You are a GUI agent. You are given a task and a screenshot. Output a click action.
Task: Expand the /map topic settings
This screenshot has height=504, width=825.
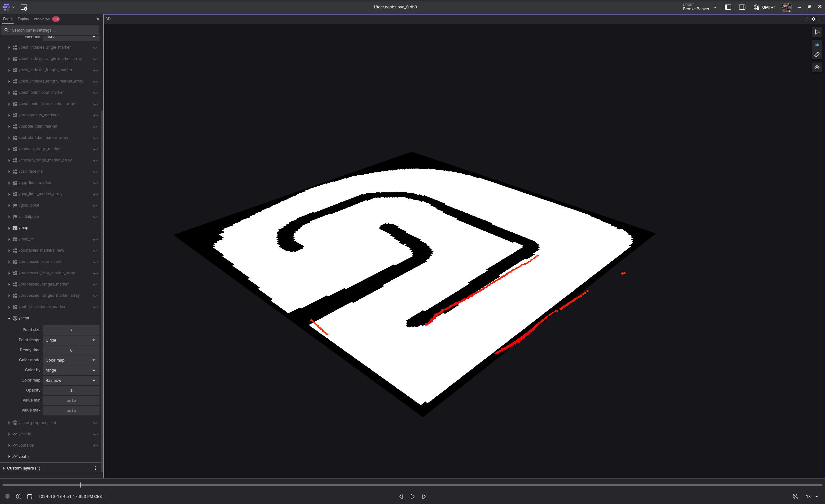pyautogui.click(x=9, y=228)
